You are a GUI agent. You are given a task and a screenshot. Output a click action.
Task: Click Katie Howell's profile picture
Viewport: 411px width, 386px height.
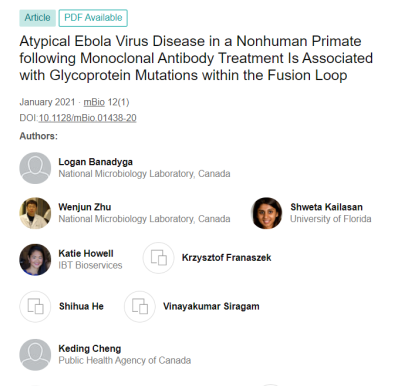point(35,260)
